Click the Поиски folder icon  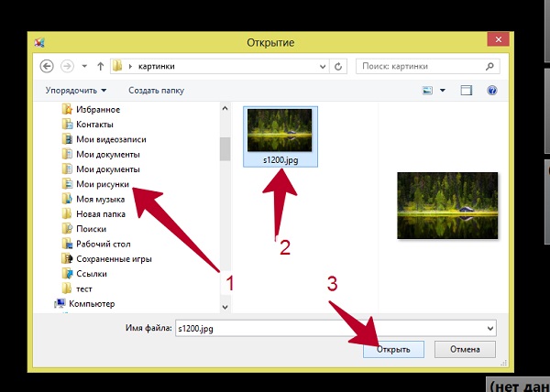coord(67,229)
